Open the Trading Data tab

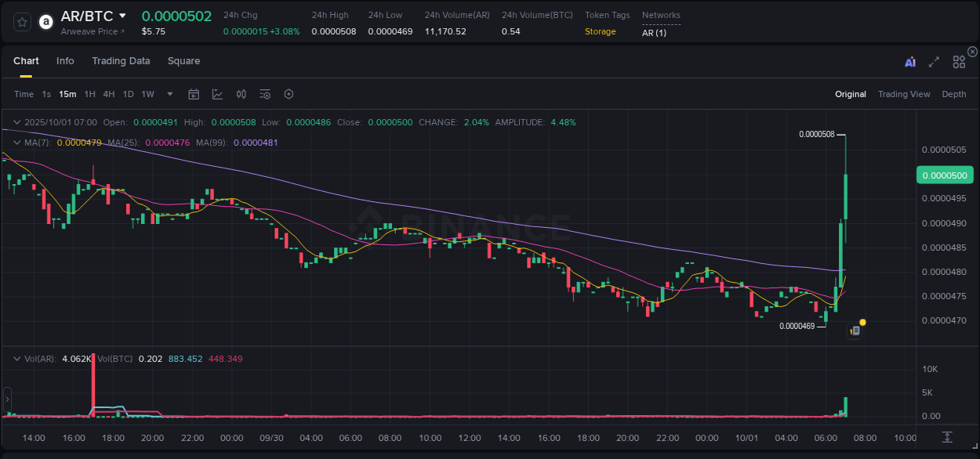(121, 61)
